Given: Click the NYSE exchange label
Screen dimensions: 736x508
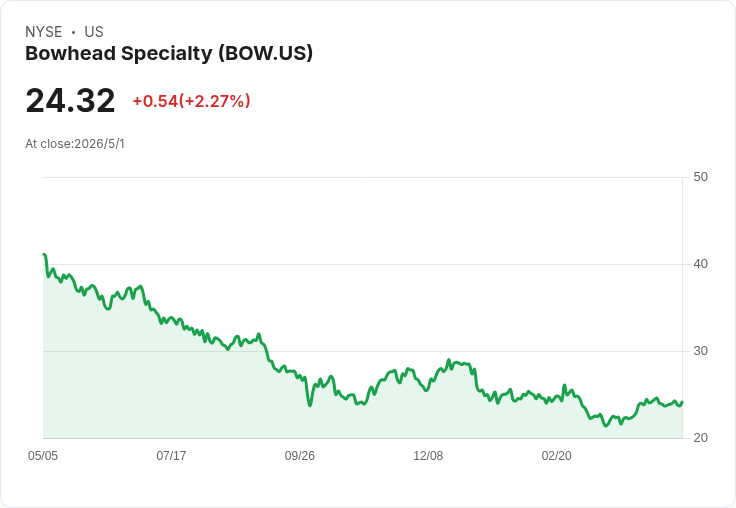Looking at the screenshot, I should (44, 32).
